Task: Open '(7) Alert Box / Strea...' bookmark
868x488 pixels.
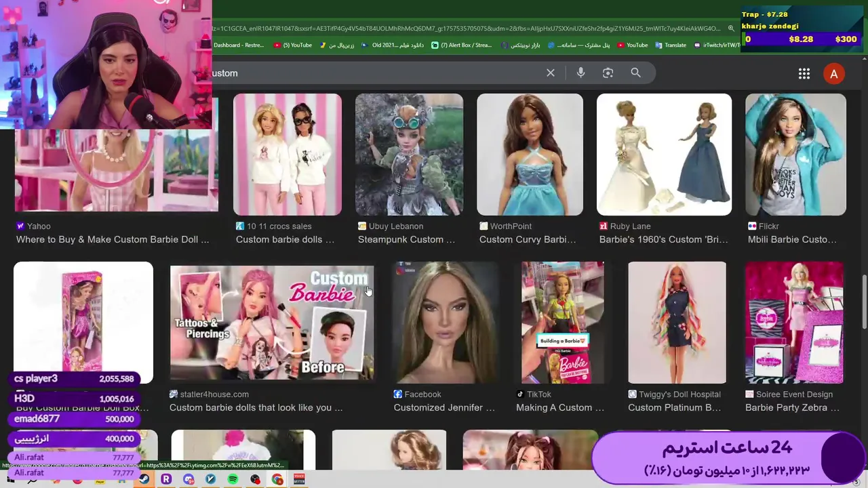Action: (462, 45)
